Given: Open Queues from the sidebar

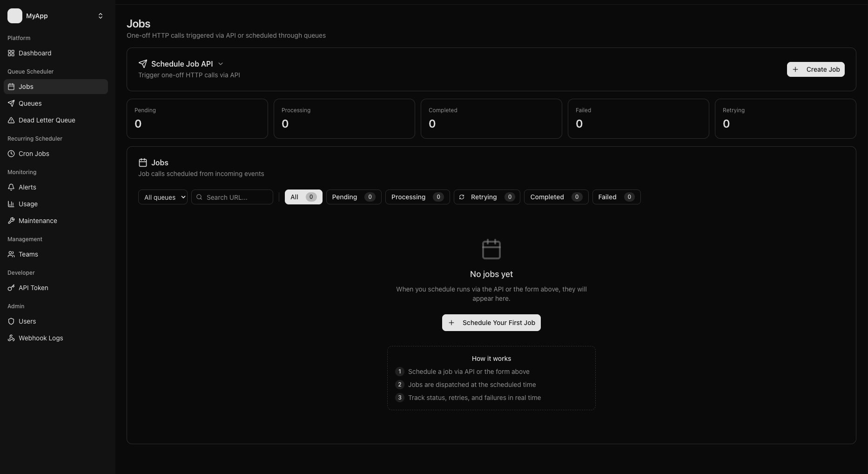Looking at the screenshot, I should point(30,103).
